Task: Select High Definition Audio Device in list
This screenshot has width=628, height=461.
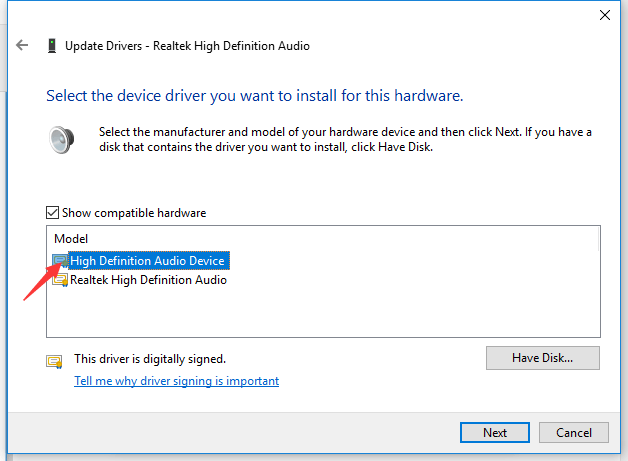Action: coord(148,261)
